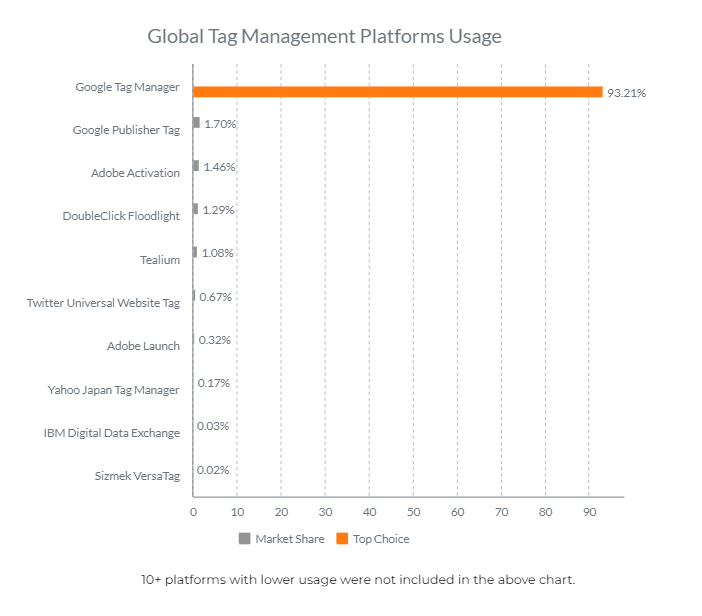
Task: Click the x-axis tick label 50
Action: point(413,512)
